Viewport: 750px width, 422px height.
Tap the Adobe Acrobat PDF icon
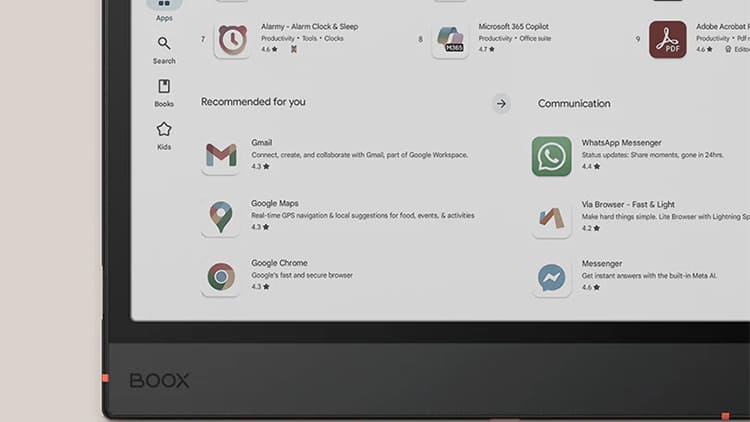click(x=667, y=39)
